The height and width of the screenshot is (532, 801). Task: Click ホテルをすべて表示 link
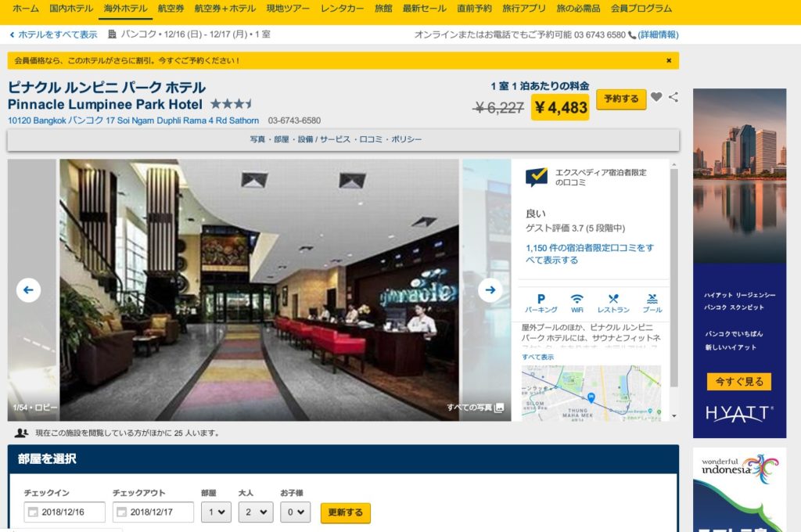click(58, 34)
